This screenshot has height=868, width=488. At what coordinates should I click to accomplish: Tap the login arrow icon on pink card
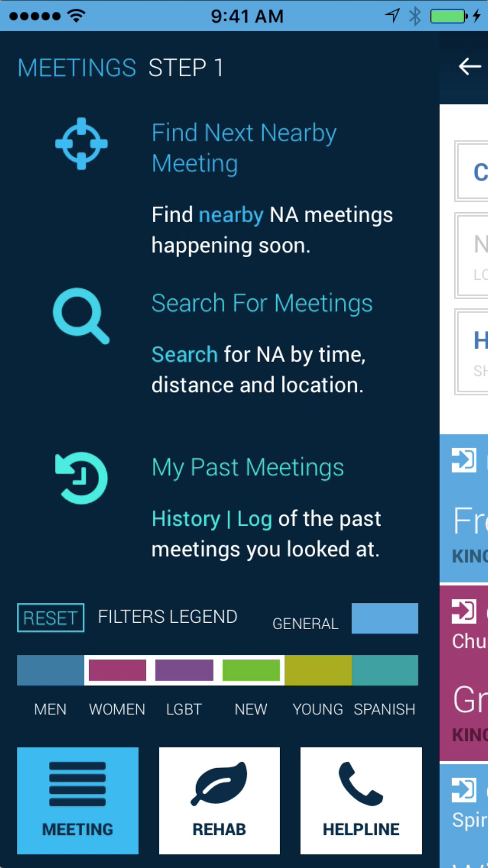tap(464, 611)
